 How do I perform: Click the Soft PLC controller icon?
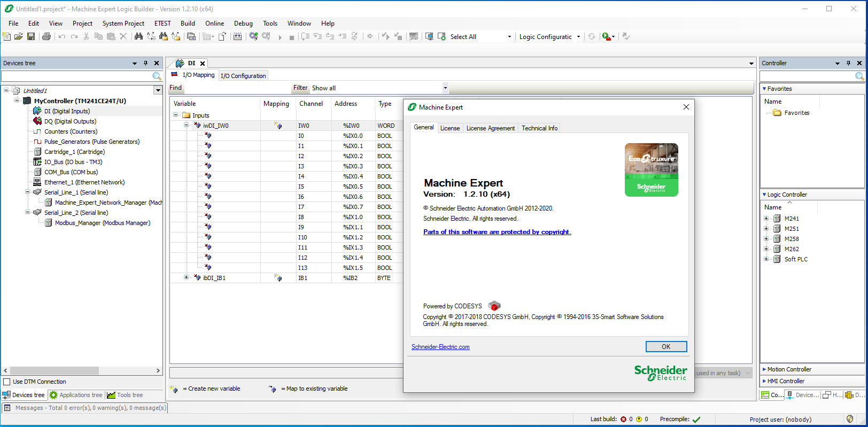[x=777, y=259]
